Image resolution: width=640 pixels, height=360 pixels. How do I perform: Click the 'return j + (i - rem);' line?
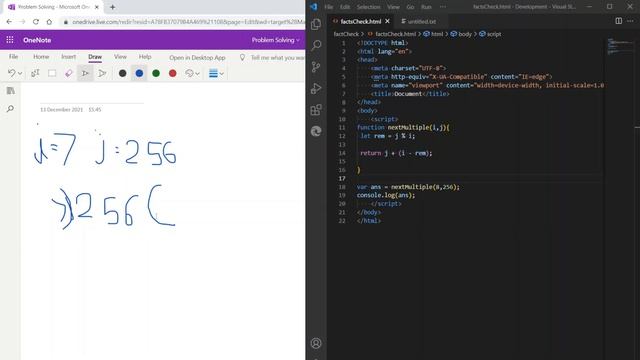click(396, 153)
